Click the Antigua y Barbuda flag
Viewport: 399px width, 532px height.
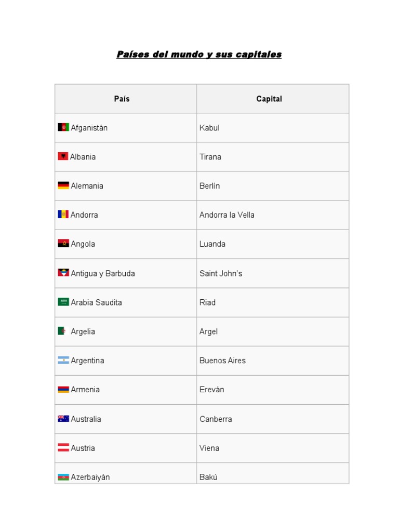pyautogui.click(x=63, y=273)
